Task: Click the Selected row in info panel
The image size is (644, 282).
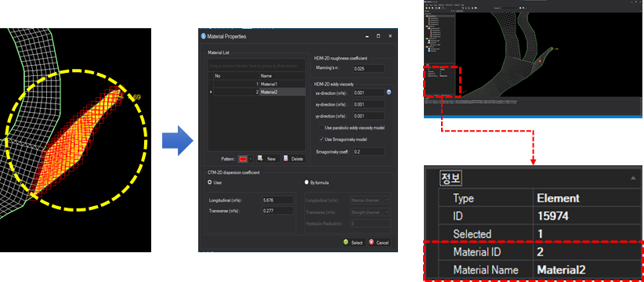Action: point(540,233)
